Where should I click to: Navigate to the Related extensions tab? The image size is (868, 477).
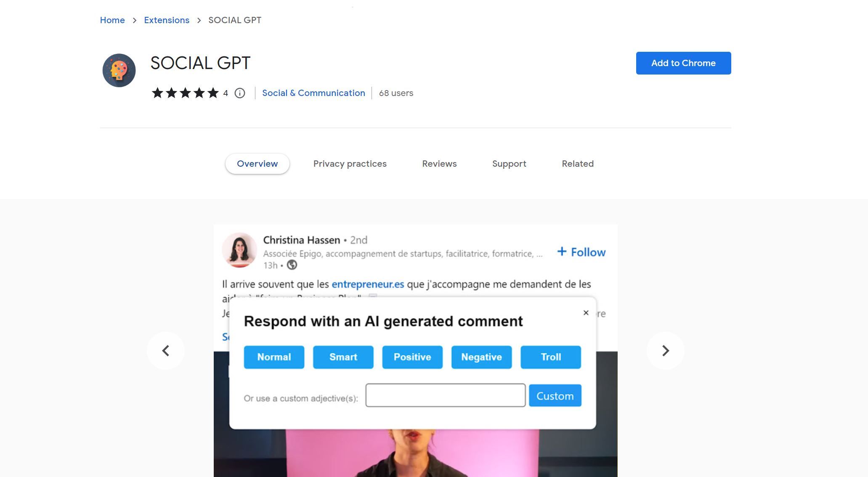point(578,163)
